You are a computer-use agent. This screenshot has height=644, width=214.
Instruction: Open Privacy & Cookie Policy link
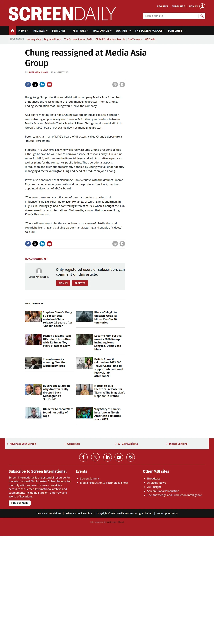coord(79,513)
